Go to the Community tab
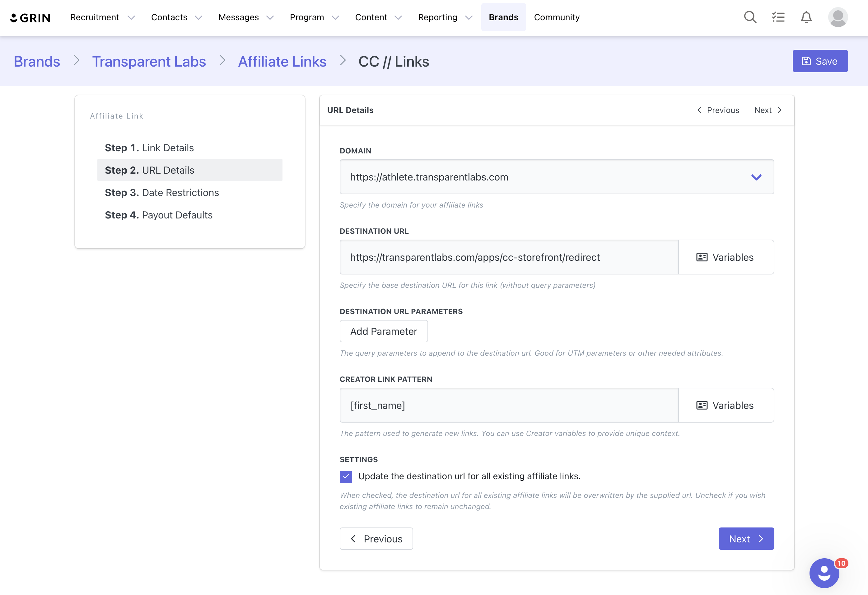Viewport: 868px width, 595px height. click(x=557, y=17)
